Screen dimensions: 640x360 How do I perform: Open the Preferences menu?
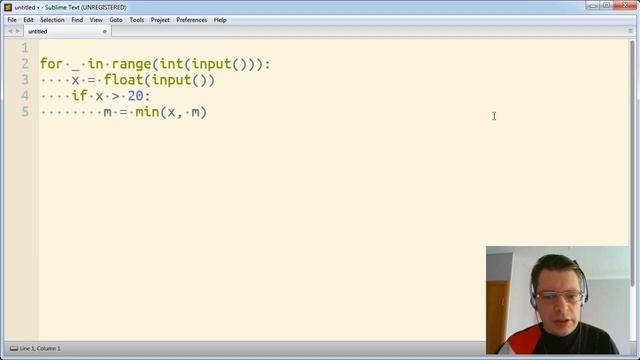pyautogui.click(x=191, y=20)
